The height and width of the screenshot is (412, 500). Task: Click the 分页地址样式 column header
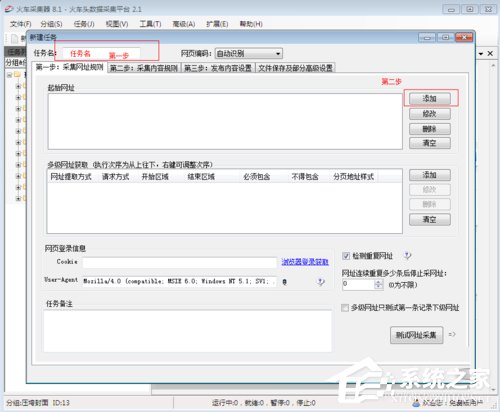pos(353,177)
